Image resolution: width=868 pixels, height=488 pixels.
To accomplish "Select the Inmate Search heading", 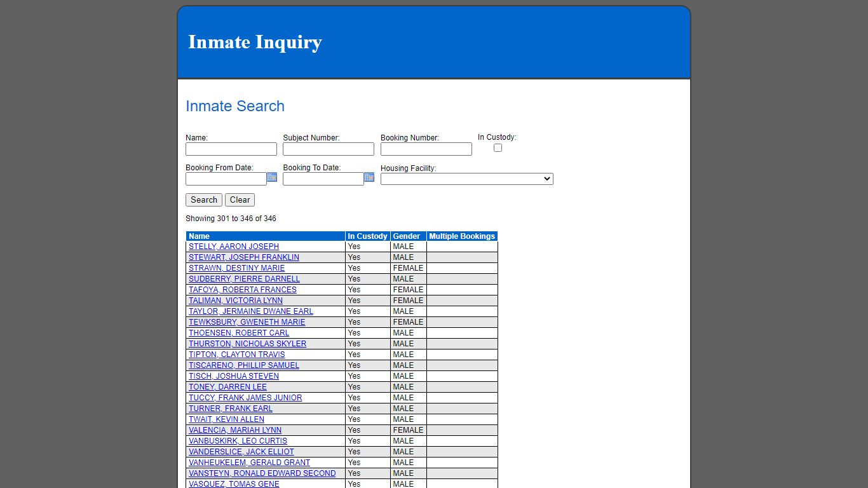I will click(235, 106).
